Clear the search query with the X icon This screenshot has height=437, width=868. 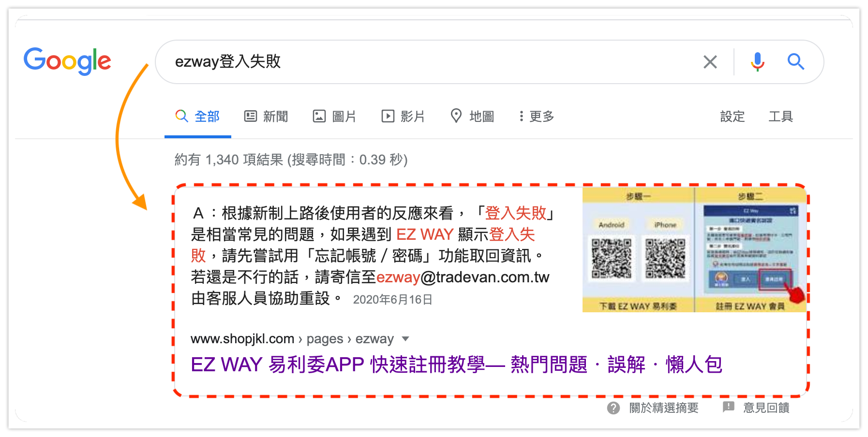pyautogui.click(x=710, y=62)
